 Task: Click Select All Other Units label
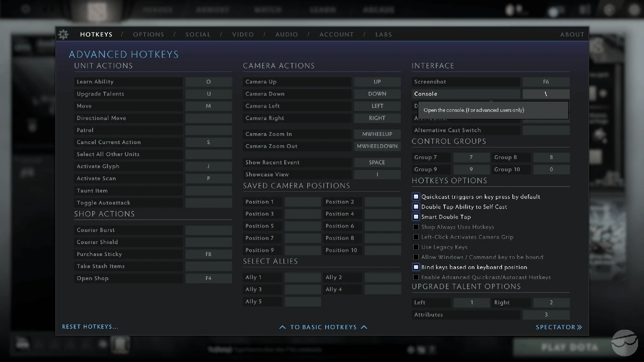(x=108, y=154)
